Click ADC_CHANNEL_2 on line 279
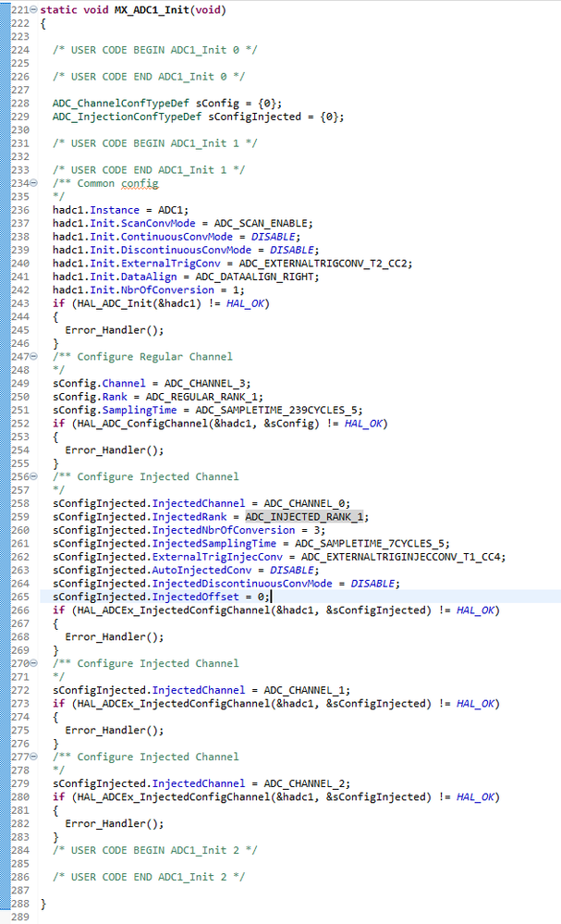 (304, 783)
